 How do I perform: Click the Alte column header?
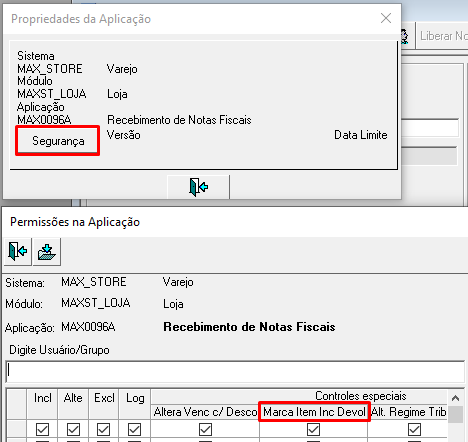point(73,404)
